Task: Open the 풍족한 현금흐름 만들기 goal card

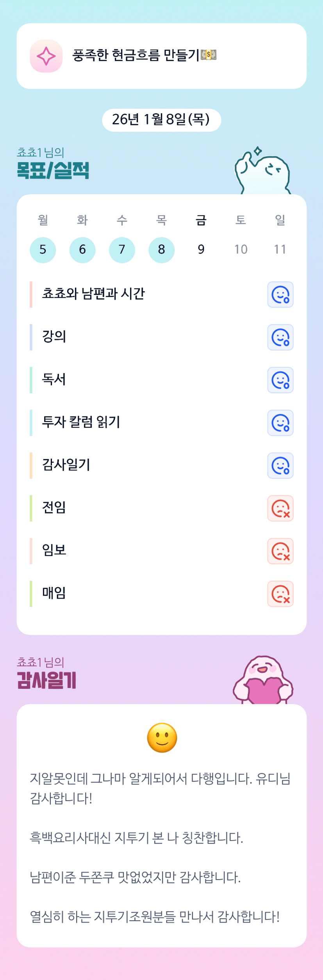Action: point(161,56)
